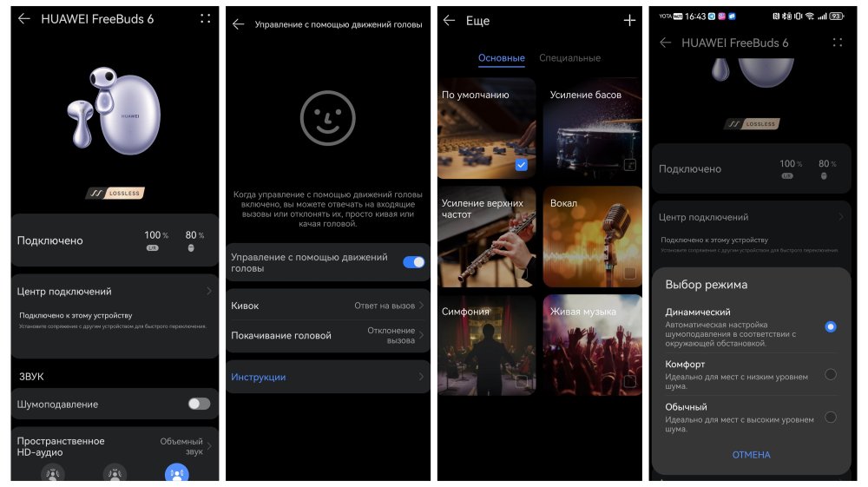The width and height of the screenshot is (868, 487).
Task: Turn off the head-movement control toggle
Action: pos(413,262)
